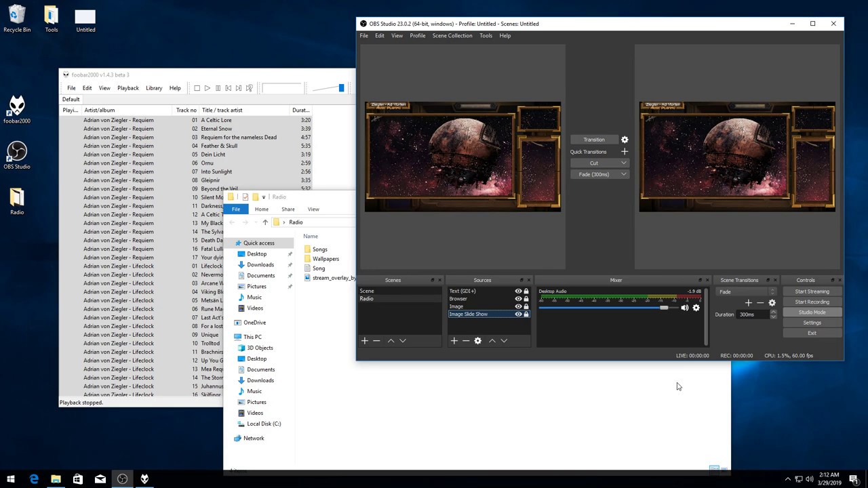This screenshot has height=488, width=868.
Task: Toggle visibility of Browser source
Action: point(518,299)
